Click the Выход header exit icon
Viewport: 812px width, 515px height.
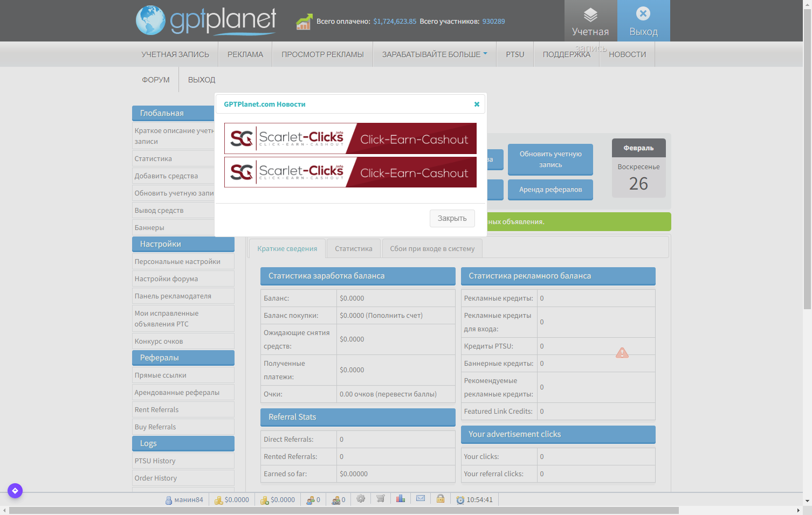(643, 13)
